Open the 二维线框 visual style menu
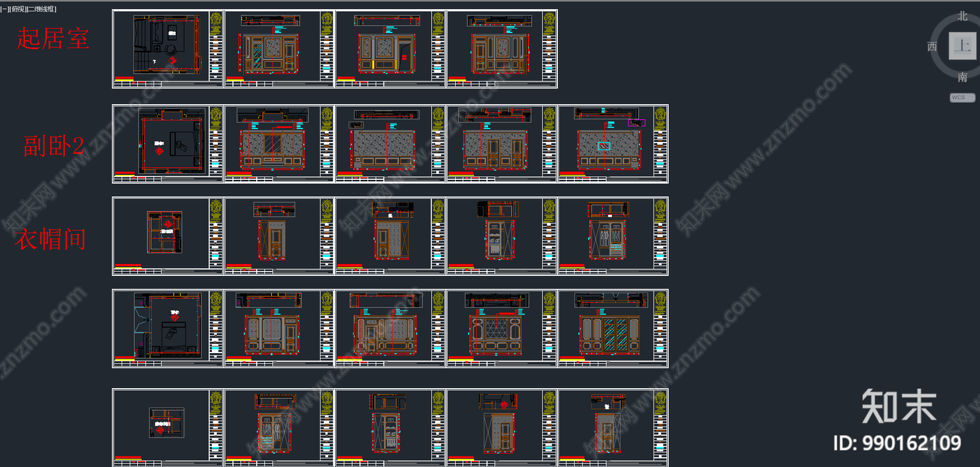 (42, 9)
